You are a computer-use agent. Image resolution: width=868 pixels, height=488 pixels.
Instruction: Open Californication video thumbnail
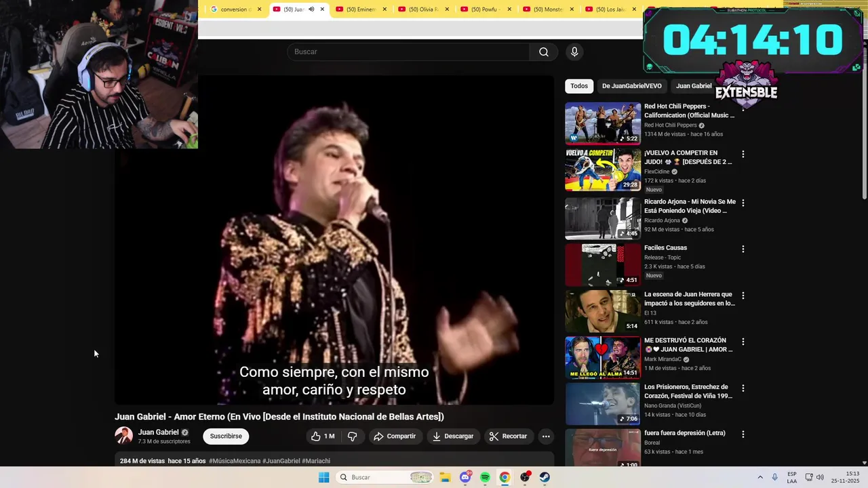[x=603, y=123]
